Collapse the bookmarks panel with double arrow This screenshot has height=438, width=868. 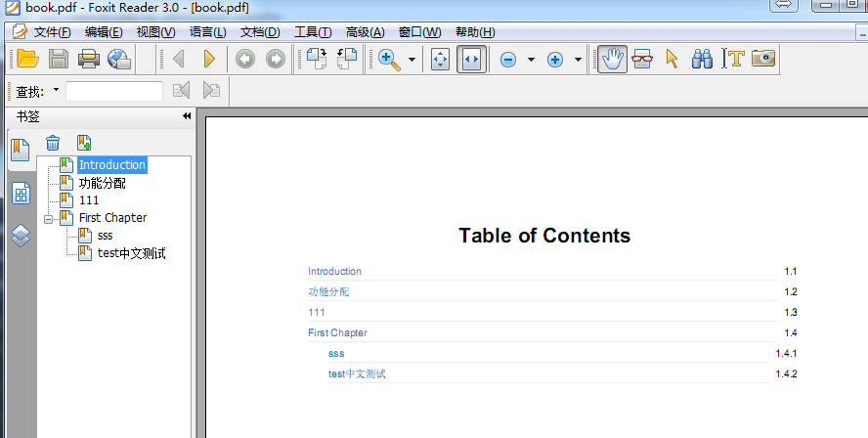(187, 115)
